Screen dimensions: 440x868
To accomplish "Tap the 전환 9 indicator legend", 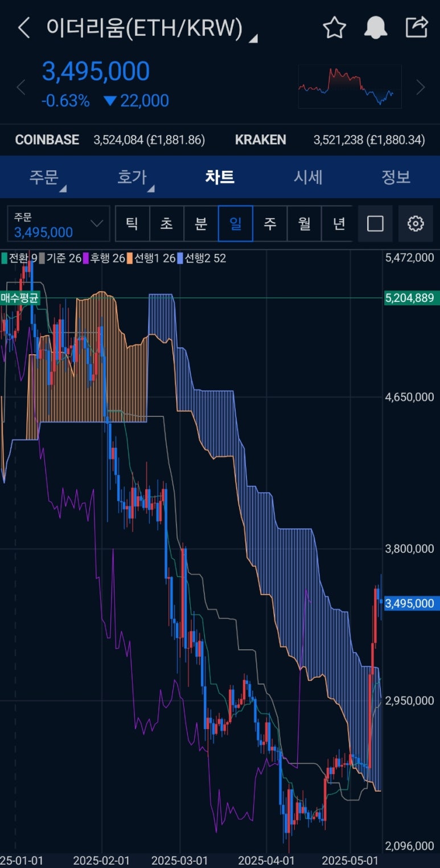I will coord(19,258).
